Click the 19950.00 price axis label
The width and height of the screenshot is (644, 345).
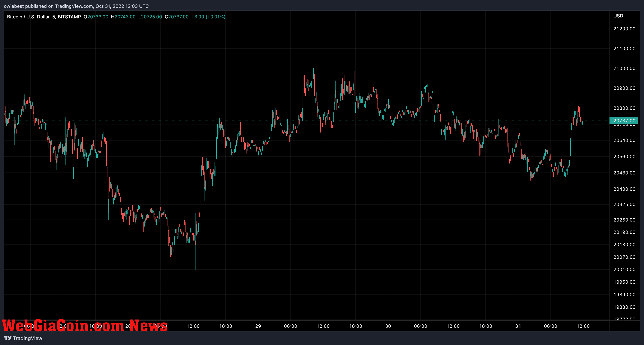[624, 282]
